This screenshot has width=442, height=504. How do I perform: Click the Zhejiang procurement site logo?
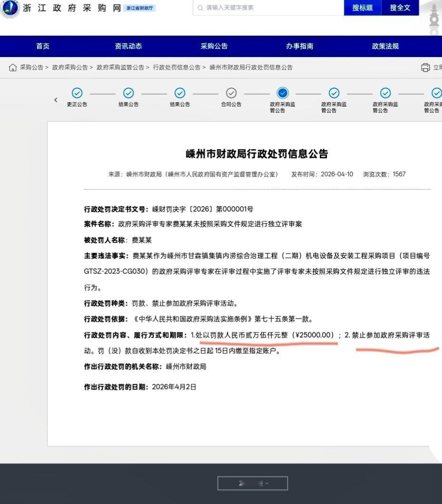10,8
